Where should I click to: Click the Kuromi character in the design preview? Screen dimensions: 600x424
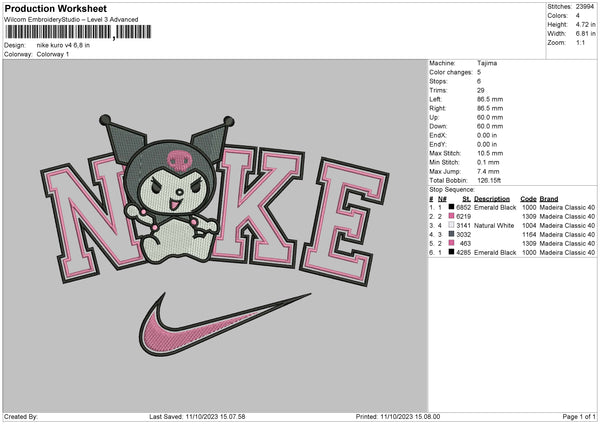pyautogui.click(x=170, y=191)
